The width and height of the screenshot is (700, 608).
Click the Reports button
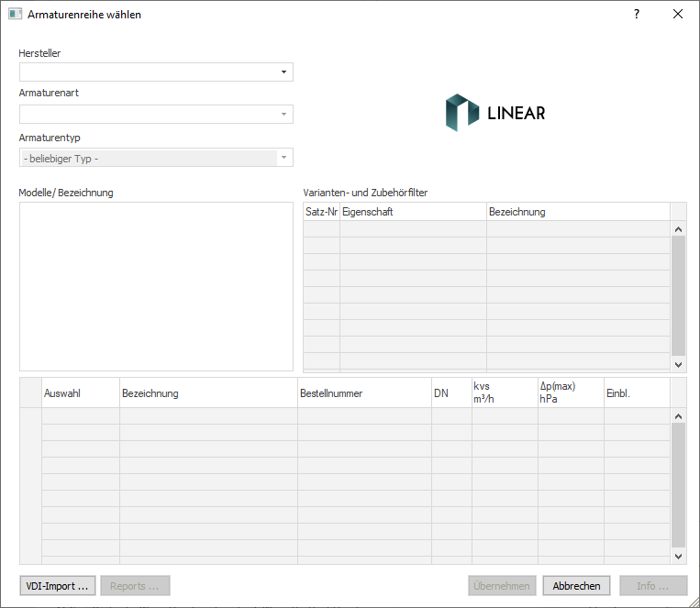click(135, 586)
